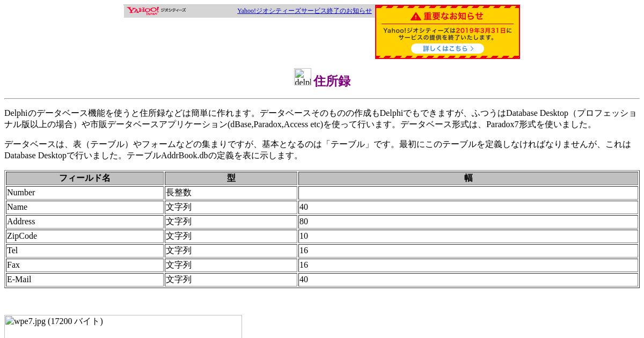The width and height of the screenshot is (644, 338).
Task: Select the Address field name cell
Action: point(85,222)
